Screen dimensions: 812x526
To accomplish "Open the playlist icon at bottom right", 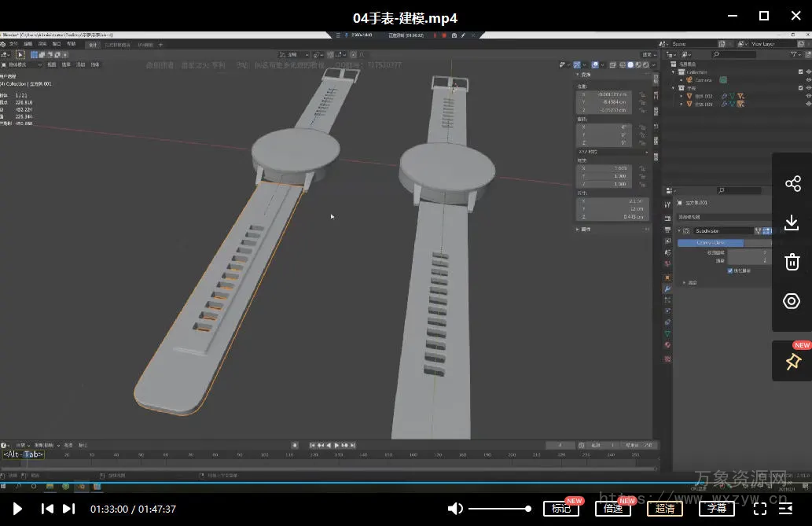I will pyautogui.click(x=786, y=509).
